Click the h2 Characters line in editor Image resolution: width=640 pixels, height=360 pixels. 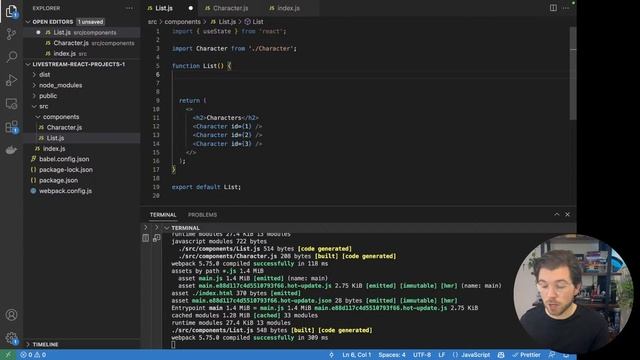pyautogui.click(x=225, y=118)
